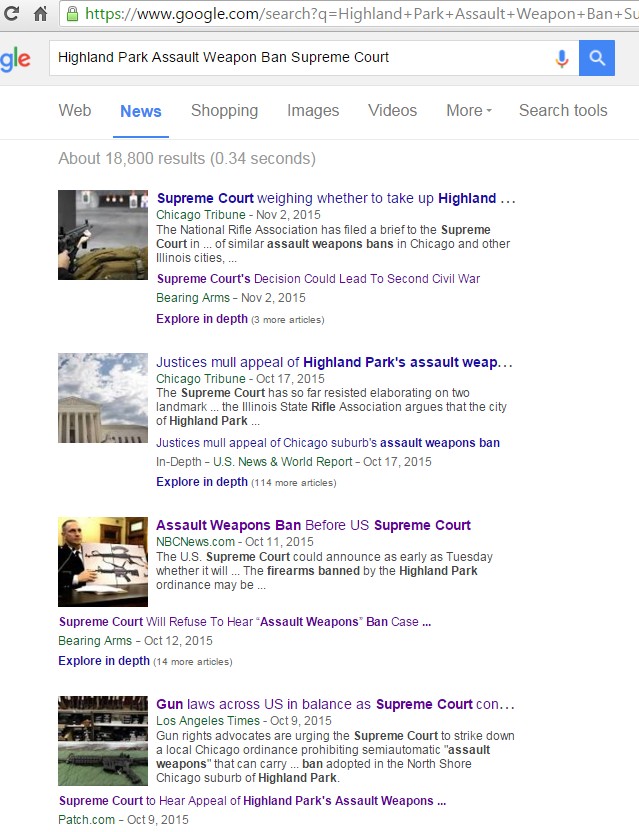Switch to Images results tab

[x=313, y=110]
